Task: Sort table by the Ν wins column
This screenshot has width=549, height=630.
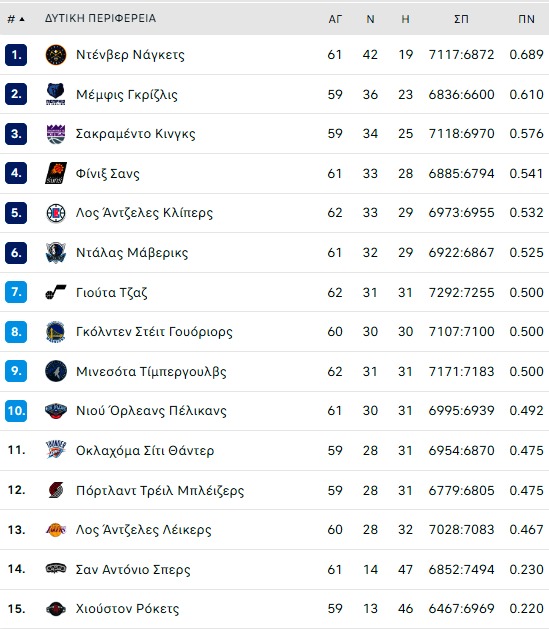Action: pos(370,19)
